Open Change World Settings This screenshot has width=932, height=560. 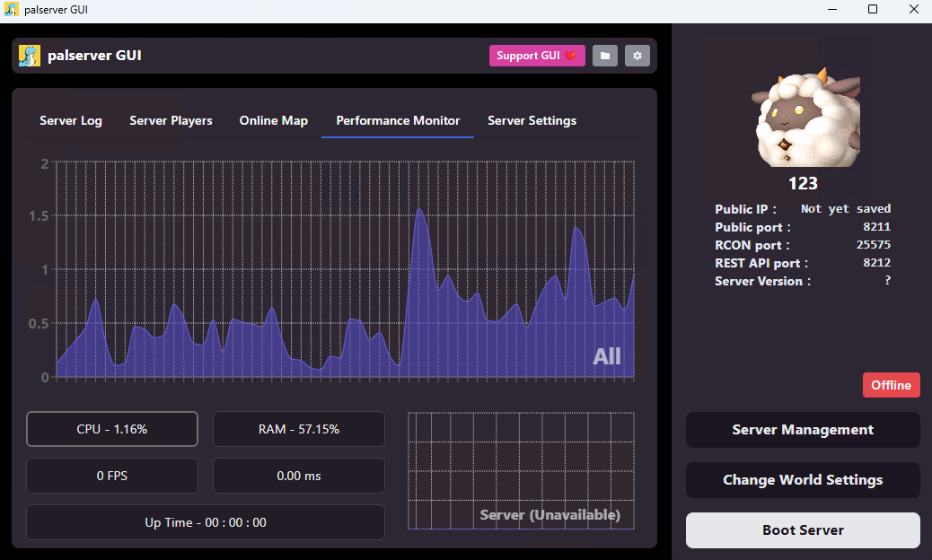pos(803,480)
